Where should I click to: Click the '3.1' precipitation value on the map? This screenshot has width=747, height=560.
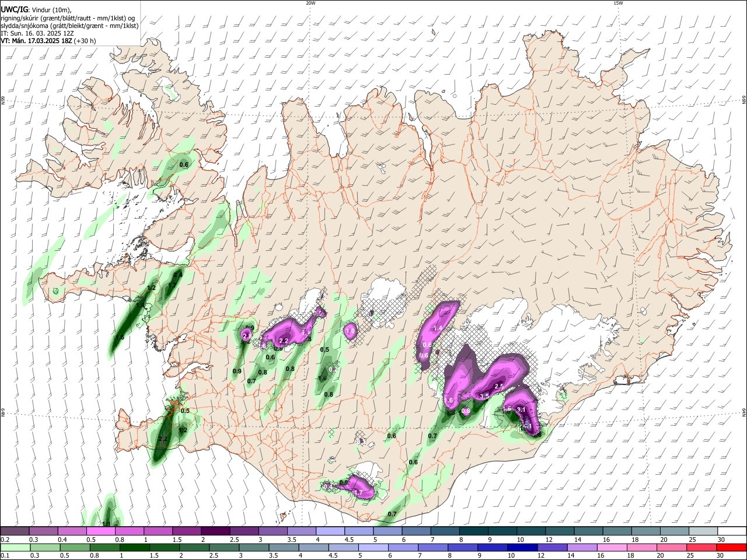coord(522,410)
